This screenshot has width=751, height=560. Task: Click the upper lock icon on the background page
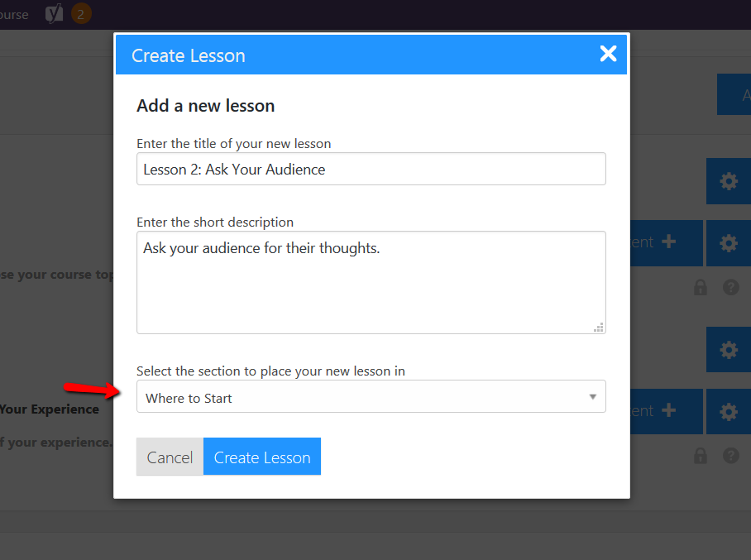(x=701, y=287)
